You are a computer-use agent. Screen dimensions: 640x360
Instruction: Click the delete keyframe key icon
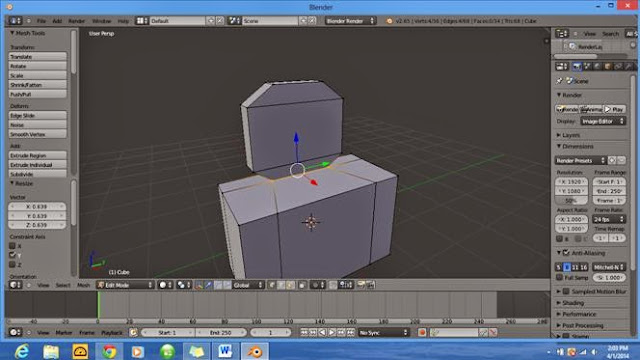coord(493,333)
